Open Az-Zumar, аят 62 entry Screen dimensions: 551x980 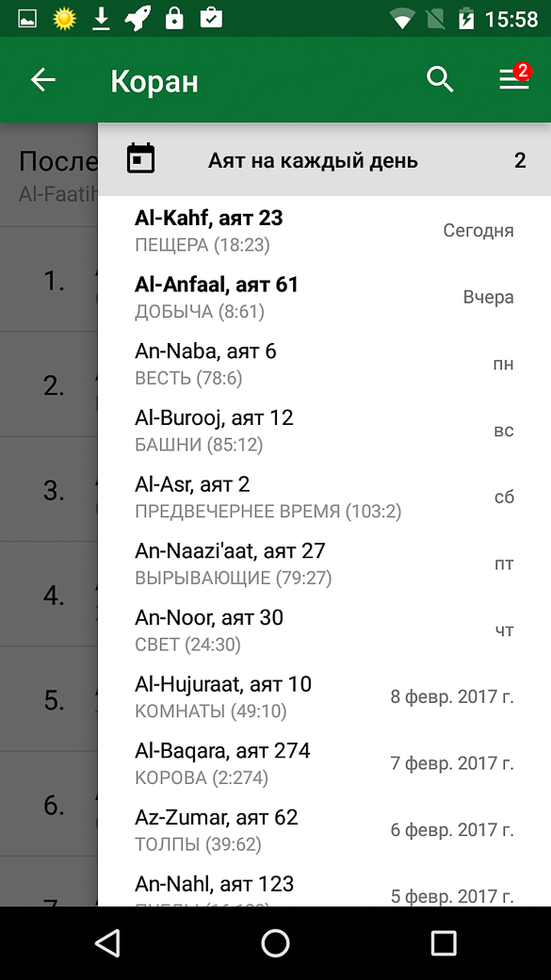[x=324, y=829]
